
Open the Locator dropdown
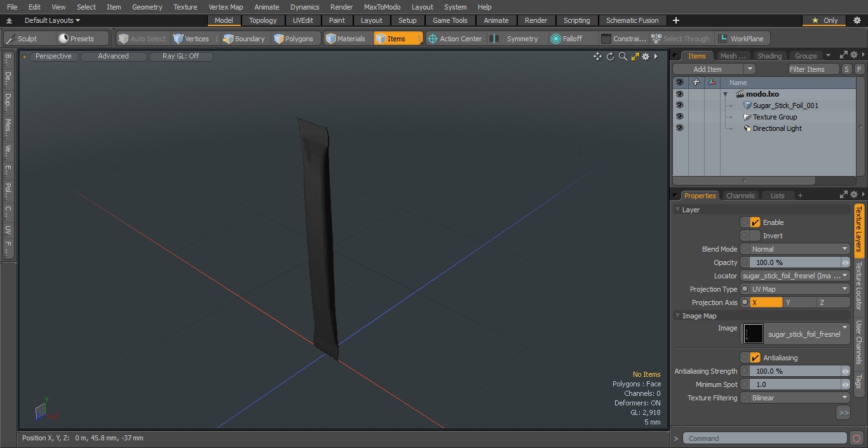click(795, 276)
